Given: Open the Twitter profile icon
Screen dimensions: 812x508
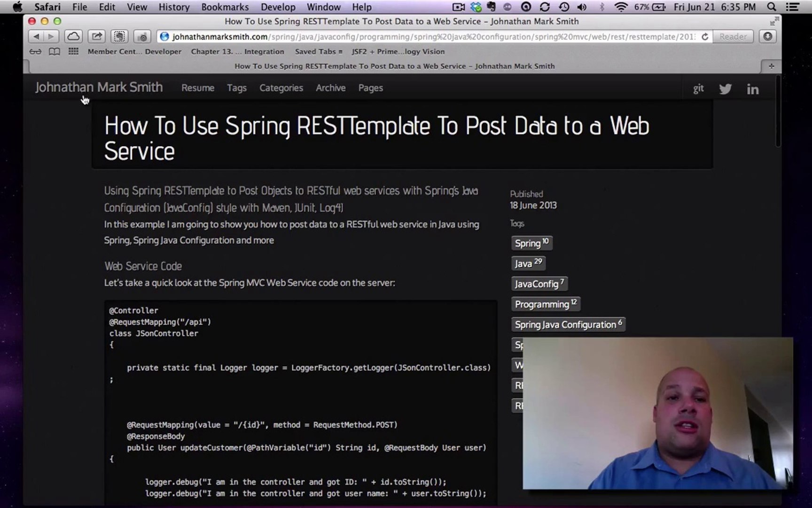Looking at the screenshot, I should tap(725, 88).
